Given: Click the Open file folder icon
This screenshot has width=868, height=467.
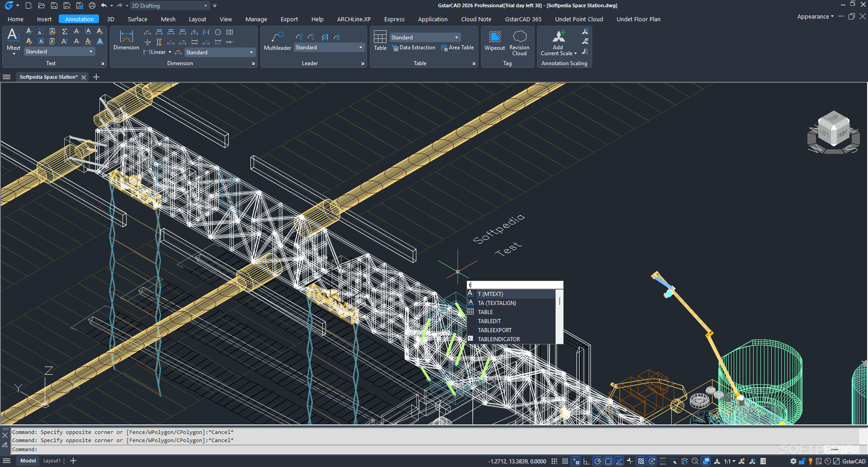Looking at the screenshot, I should [x=41, y=5].
